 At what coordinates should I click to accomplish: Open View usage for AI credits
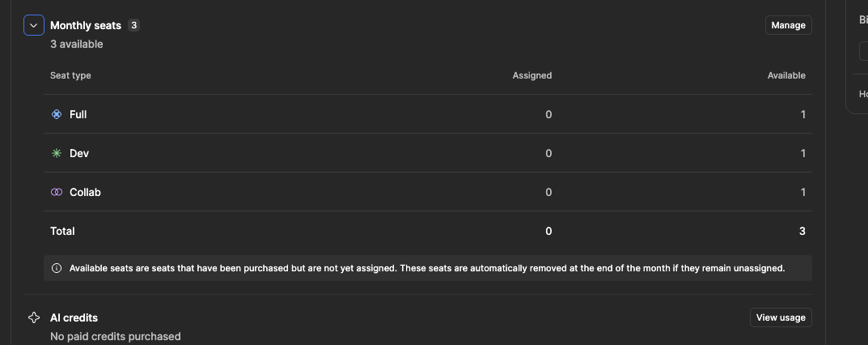click(781, 317)
